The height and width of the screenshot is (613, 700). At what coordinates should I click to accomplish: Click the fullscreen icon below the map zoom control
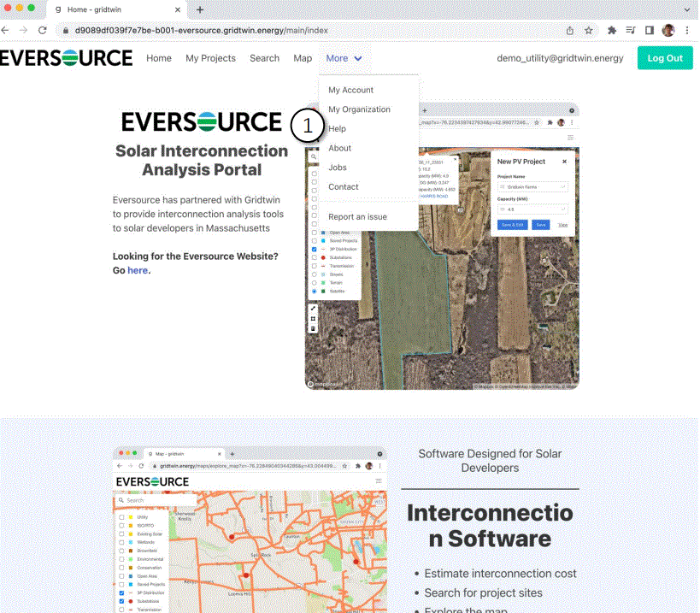[x=313, y=317]
